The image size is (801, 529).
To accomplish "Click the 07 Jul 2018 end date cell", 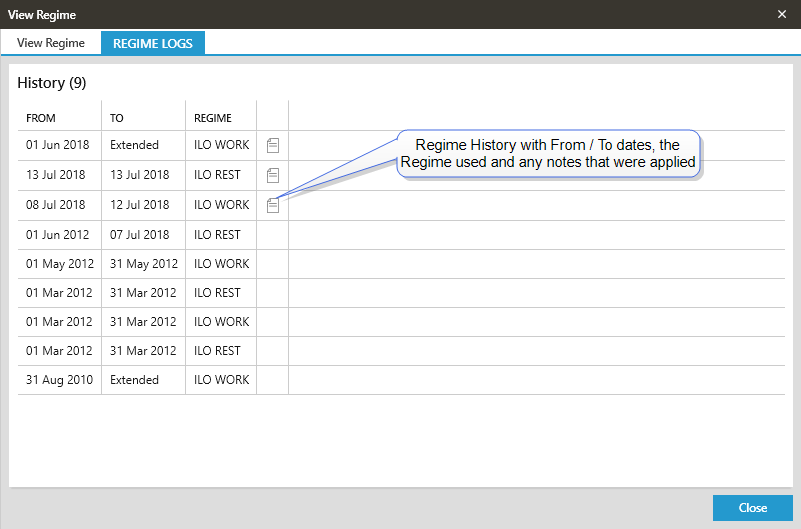I will [140, 235].
